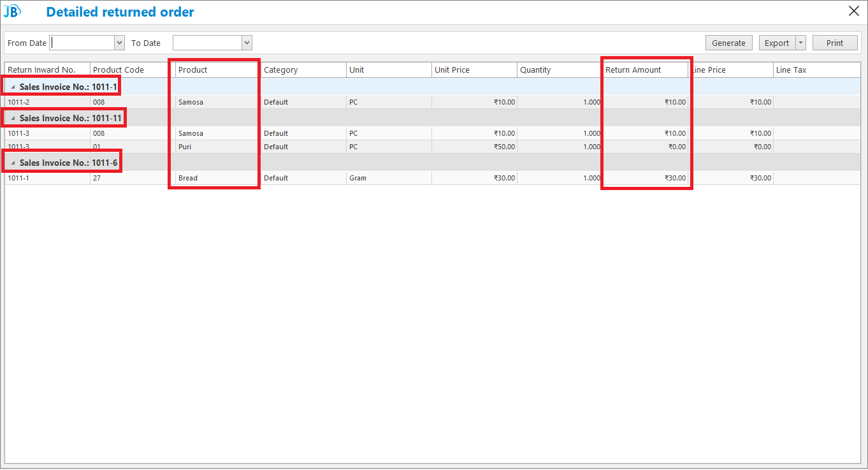Viewport: 868px width, 470px height.
Task: Sort by Unit Price column header
Action: click(474, 70)
